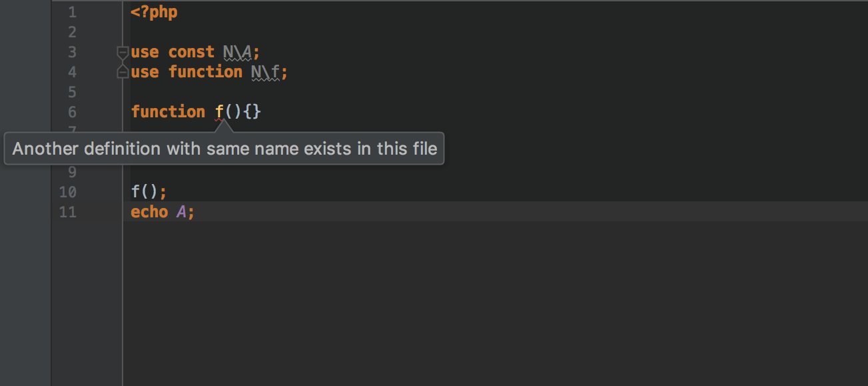Click line number 9 in the gutter

72,172
